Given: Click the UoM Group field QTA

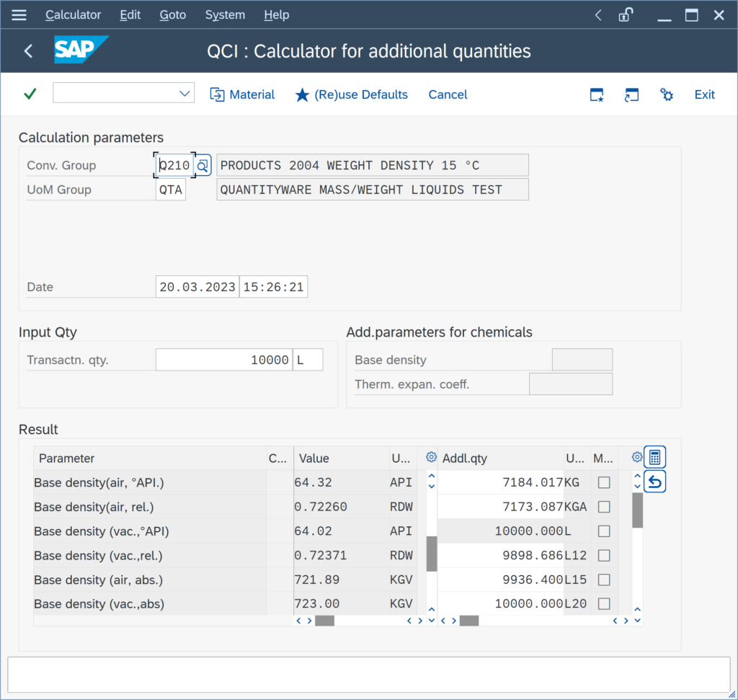Looking at the screenshot, I should click(x=171, y=190).
